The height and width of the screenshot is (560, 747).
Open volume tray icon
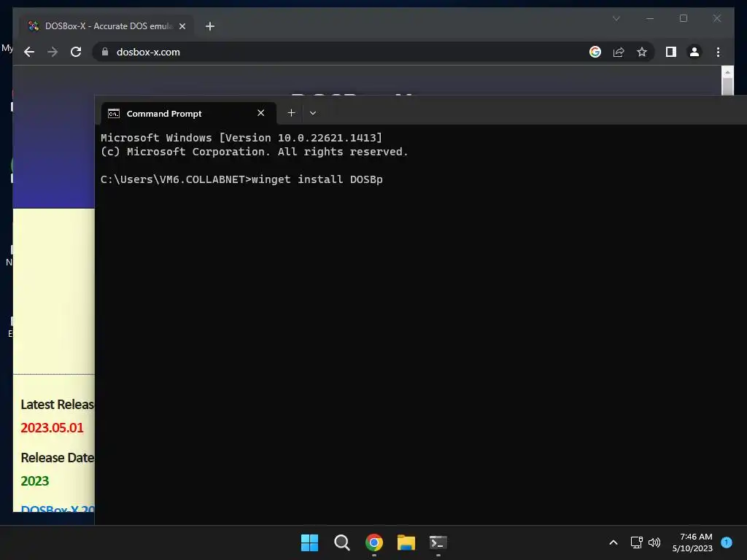[654, 542]
